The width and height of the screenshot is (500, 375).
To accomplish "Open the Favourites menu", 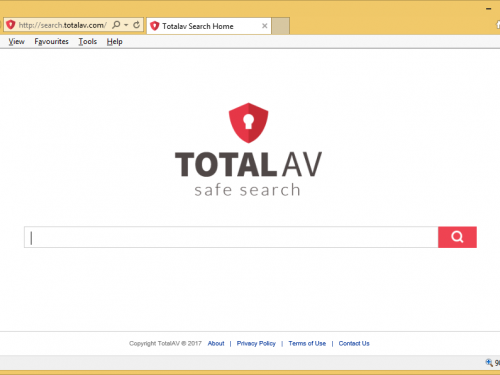I will tap(51, 42).
